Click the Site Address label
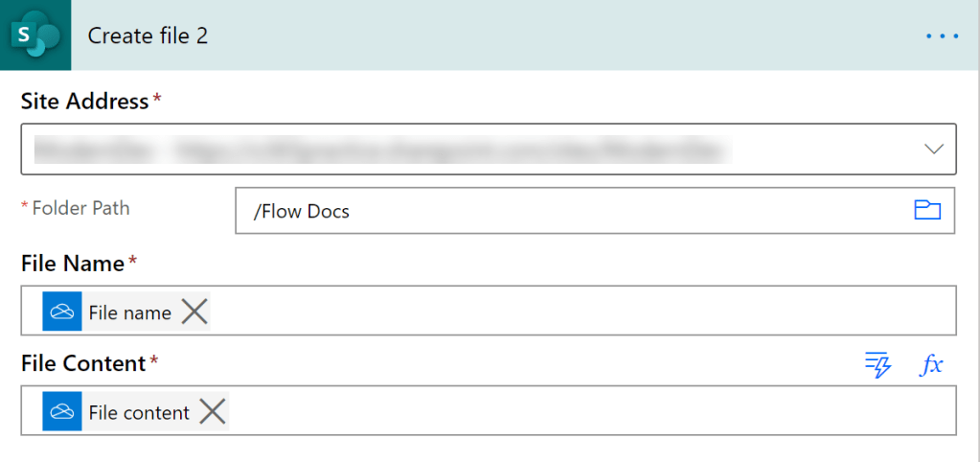The width and height of the screenshot is (980, 462). tap(84, 102)
